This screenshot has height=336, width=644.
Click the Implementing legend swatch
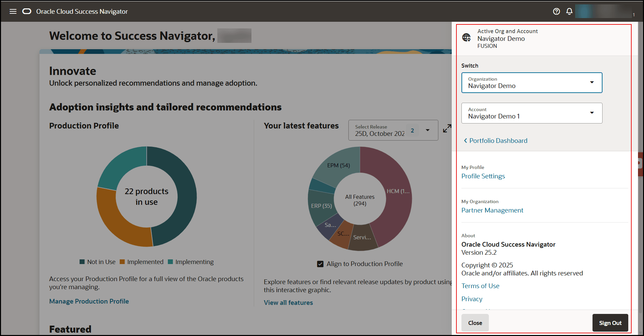click(x=170, y=262)
